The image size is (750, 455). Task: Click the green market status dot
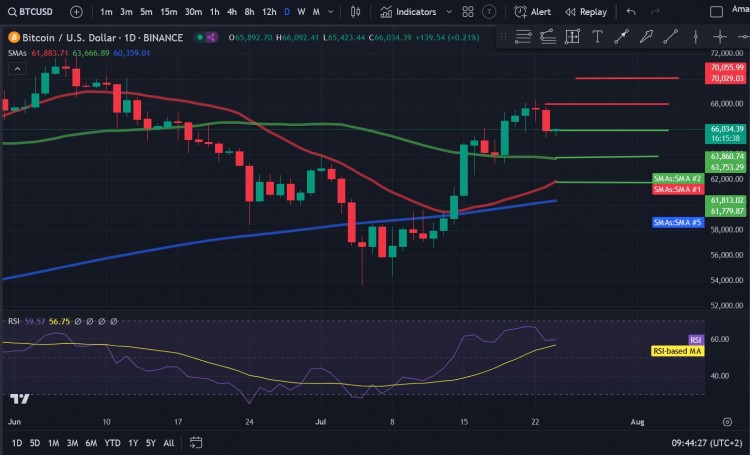click(x=200, y=37)
